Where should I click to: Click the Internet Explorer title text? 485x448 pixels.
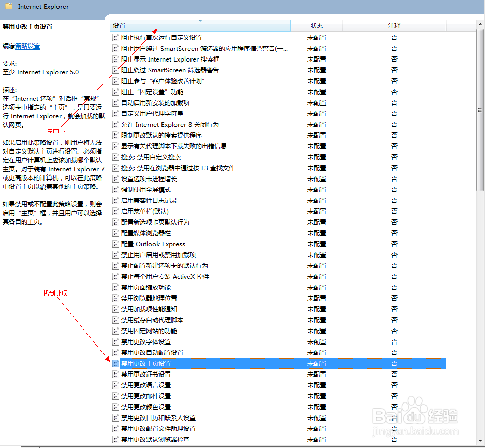coord(43,7)
